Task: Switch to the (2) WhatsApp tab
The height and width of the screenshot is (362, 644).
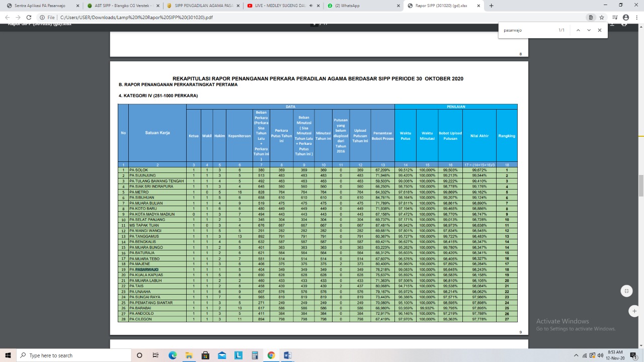Action: pyautogui.click(x=363, y=6)
